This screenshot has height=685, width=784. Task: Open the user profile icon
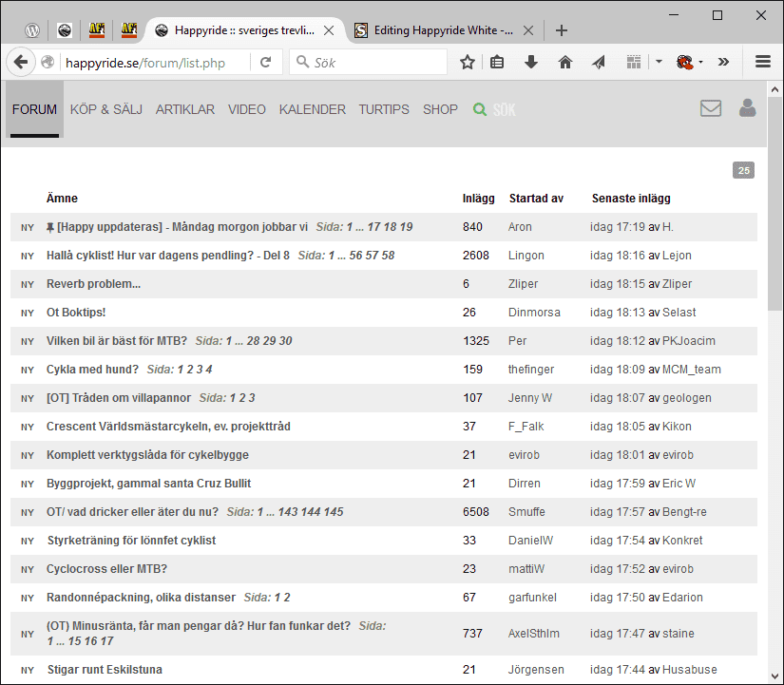[x=747, y=108]
